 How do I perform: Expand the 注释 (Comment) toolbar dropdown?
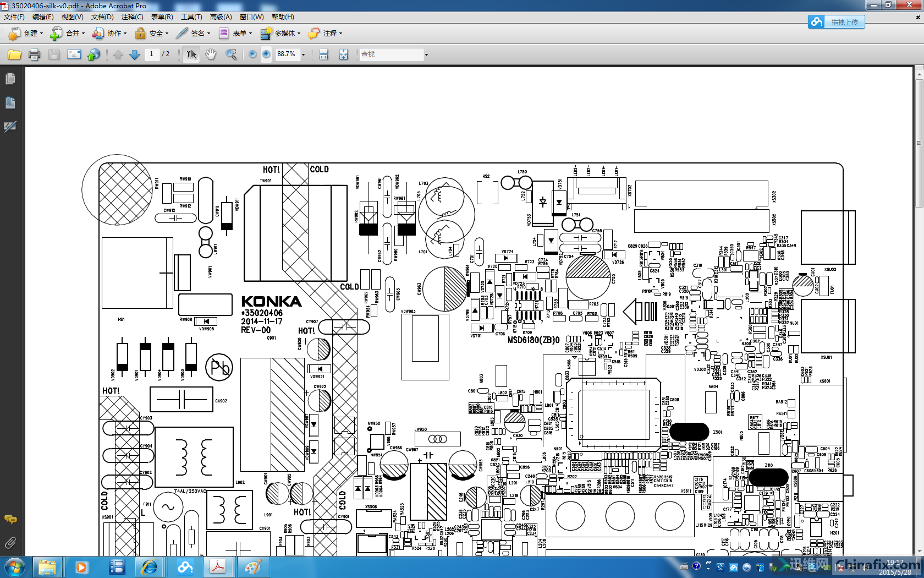pos(325,34)
